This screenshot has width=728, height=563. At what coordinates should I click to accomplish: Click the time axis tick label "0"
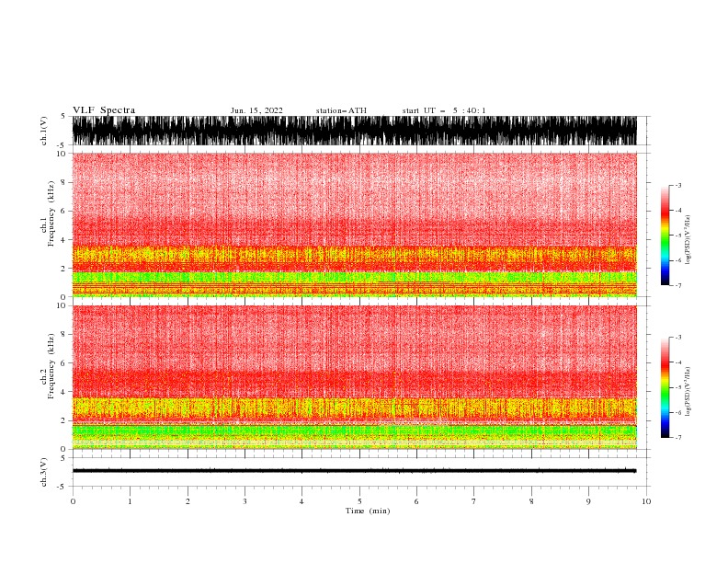click(x=73, y=501)
